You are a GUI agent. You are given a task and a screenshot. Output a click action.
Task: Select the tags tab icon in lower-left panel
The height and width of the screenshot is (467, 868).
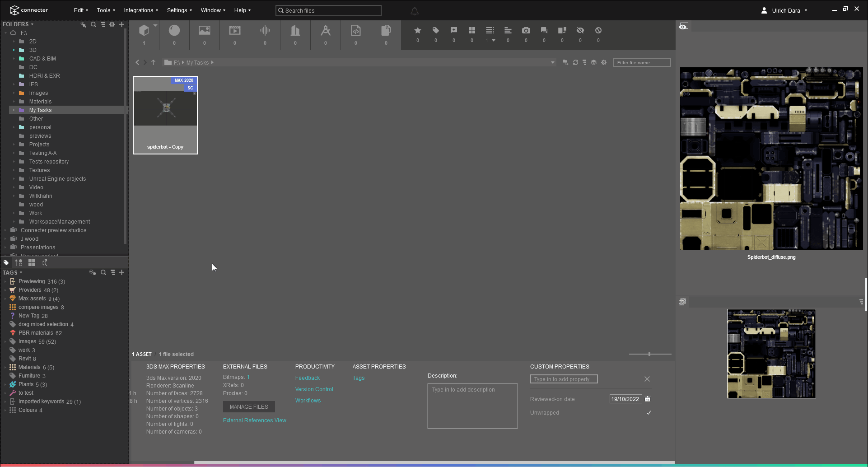click(x=6, y=262)
